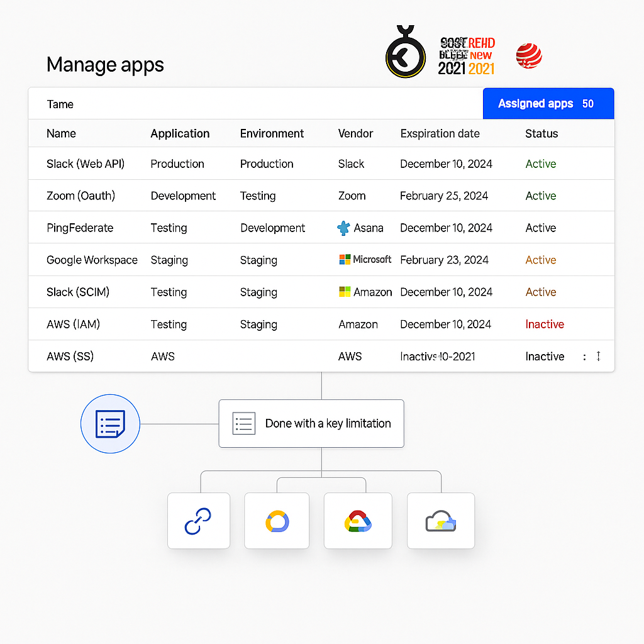Image resolution: width=644 pixels, height=644 pixels.
Task: Sort by the Exspiration date column header
Action: pyautogui.click(x=440, y=133)
